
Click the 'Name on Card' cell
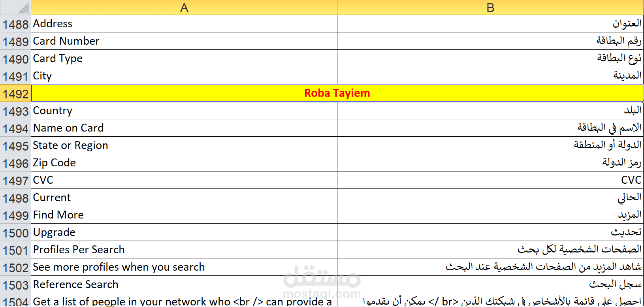click(184, 128)
